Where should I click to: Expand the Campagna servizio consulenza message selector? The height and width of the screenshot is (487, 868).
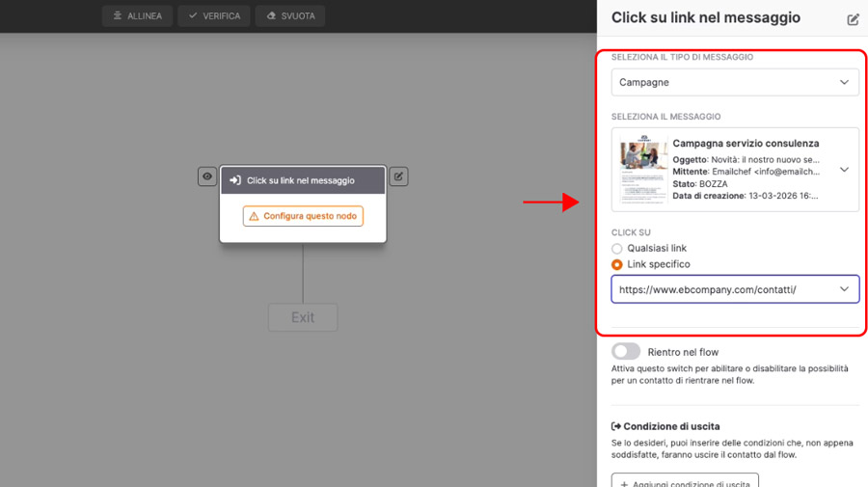click(x=843, y=170)
